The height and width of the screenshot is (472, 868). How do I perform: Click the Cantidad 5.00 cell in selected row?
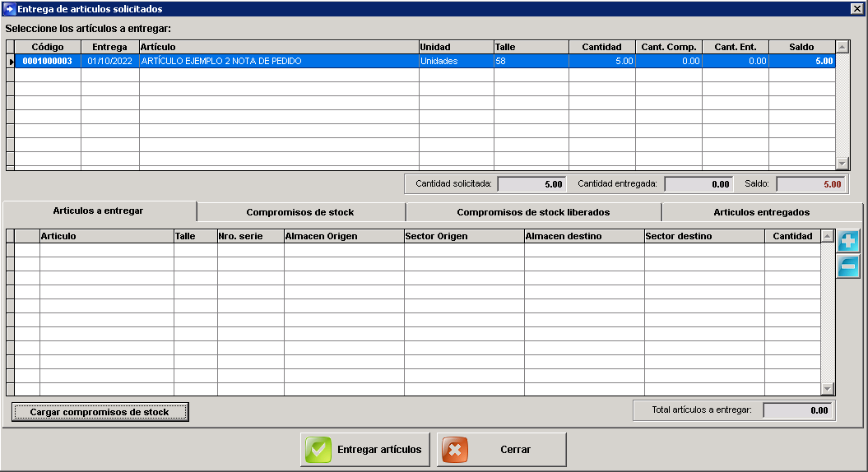[x=601, y=61]
